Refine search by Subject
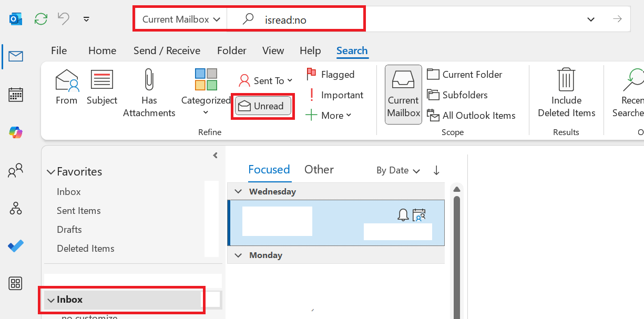 [x=102, y=87]
